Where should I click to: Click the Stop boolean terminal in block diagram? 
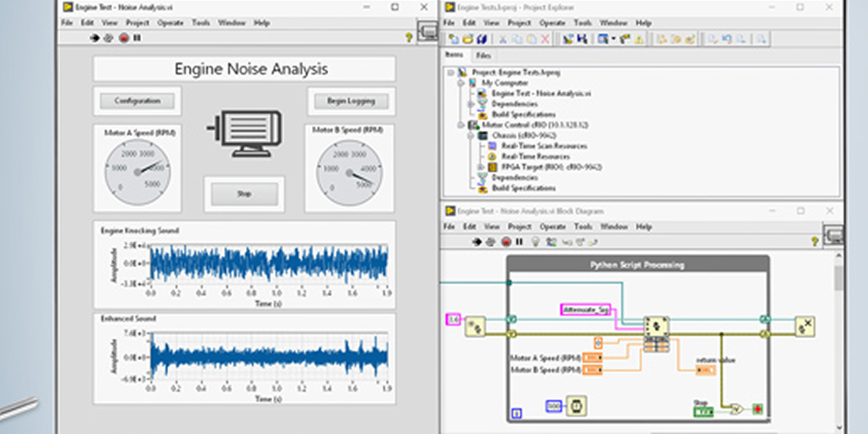point(703,411)
